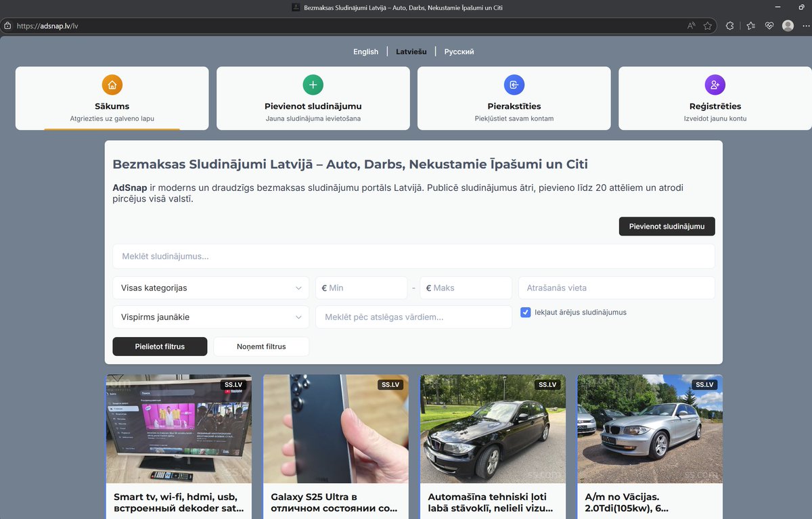Open the browser profile avatar icon
This screenshot has height=519, width=812.
click(787, 25)
